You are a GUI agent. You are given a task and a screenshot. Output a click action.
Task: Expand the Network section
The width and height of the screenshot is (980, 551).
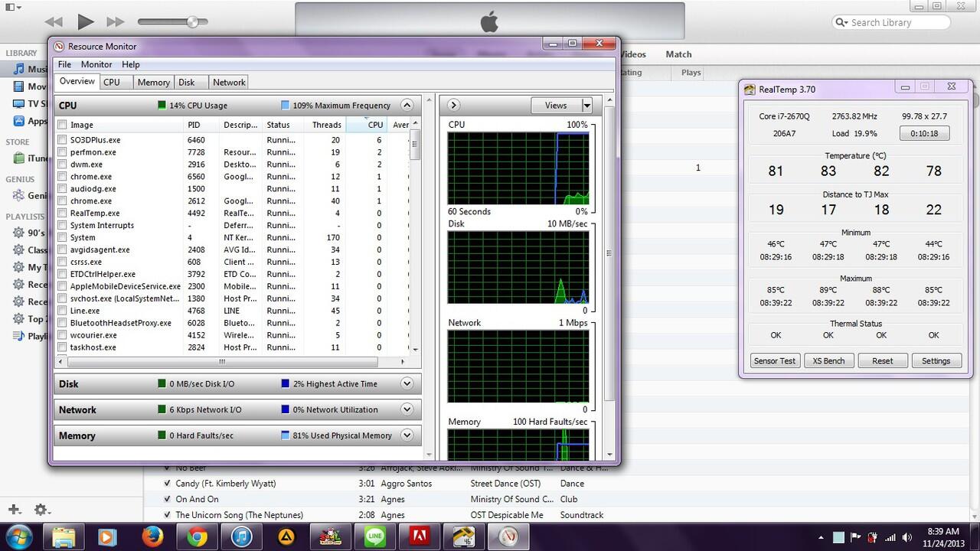point(407,409)
